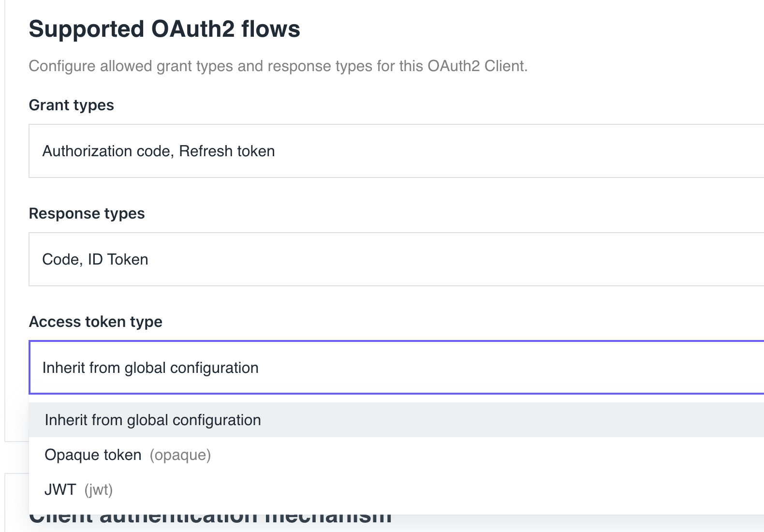Screen dimensions: 764x532
Task: Select Inherit from global configuration option
Action: (x=397, y=420)
